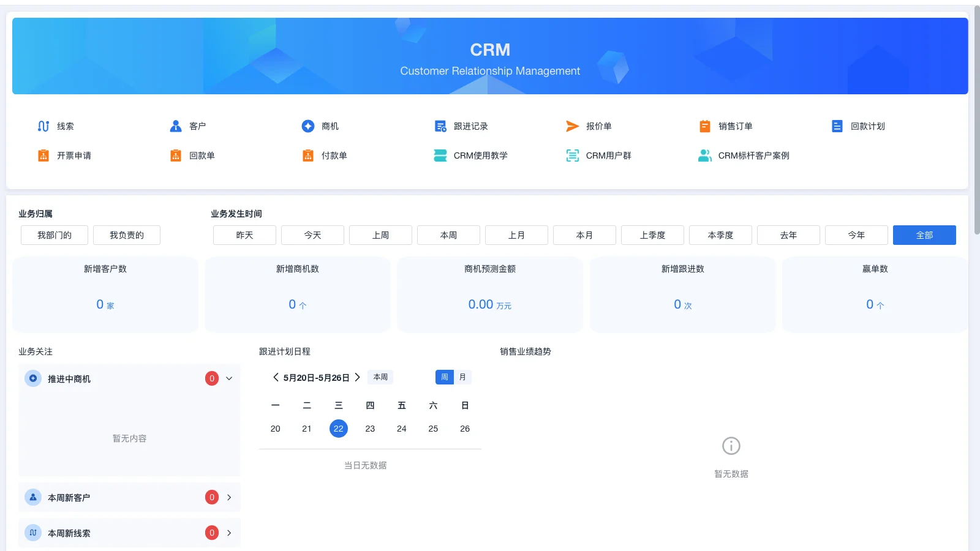Click the 本周 button in calendar
The image size is (980, 551).
[x=380, y=377]
